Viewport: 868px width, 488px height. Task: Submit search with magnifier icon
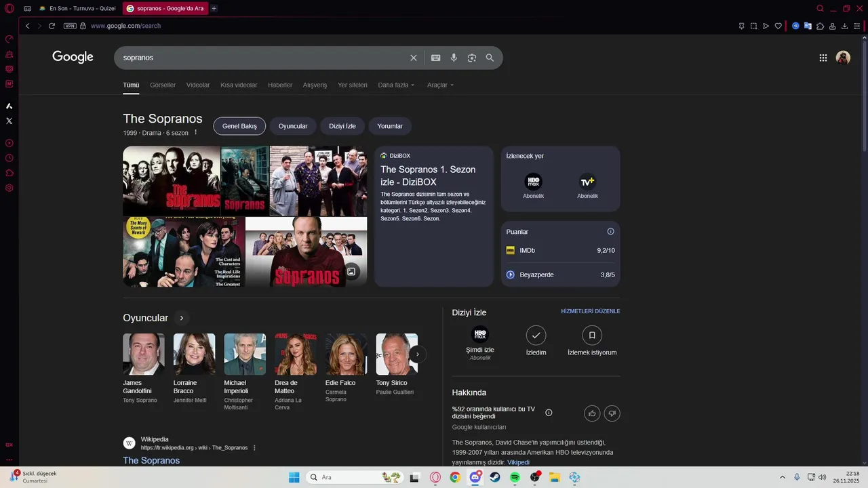tap(490, 58)
